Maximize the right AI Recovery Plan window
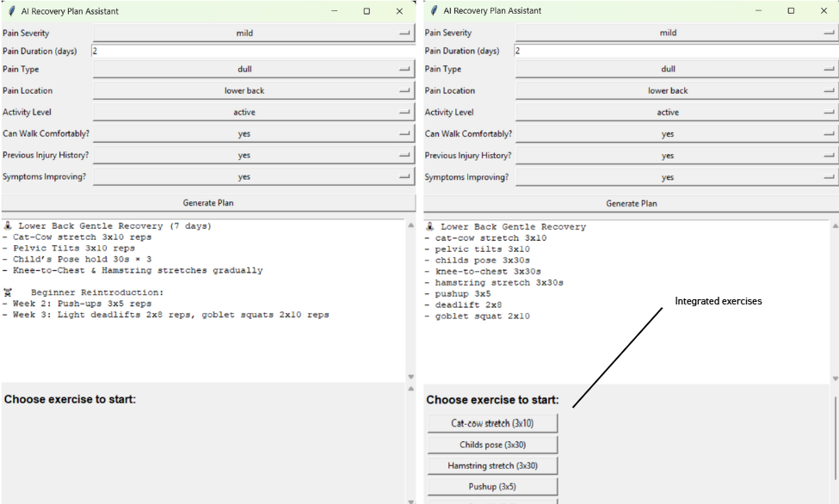The height and width of the screenshot is (504, 839). click(x=791, y=10)
